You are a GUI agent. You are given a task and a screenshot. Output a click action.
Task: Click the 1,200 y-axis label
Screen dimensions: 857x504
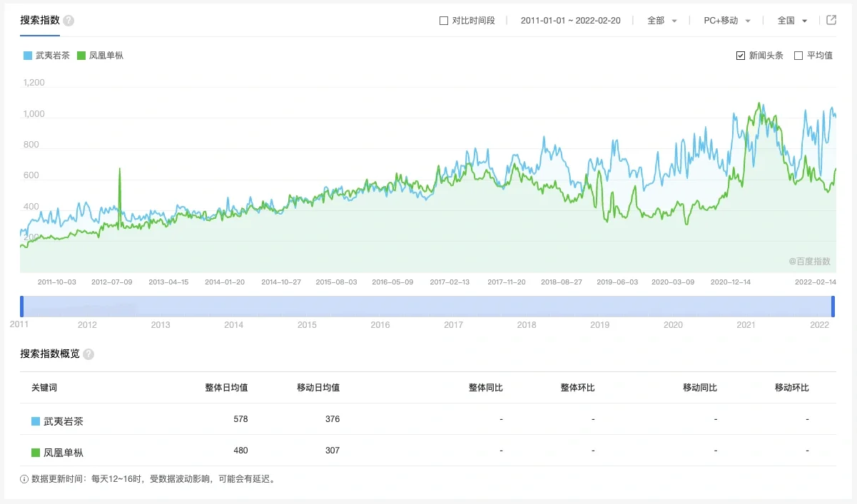[x=34, y=83]
